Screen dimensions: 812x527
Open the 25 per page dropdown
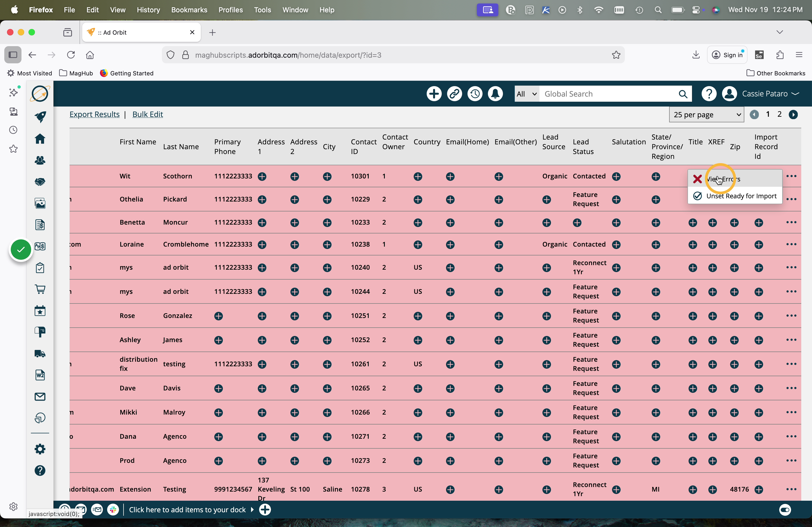pos(706,115)
